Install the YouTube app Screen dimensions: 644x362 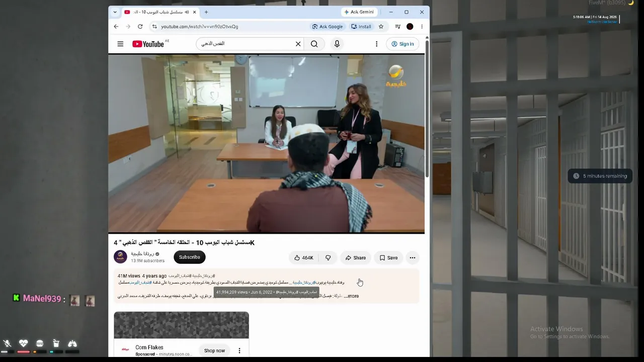coord(361,27)
